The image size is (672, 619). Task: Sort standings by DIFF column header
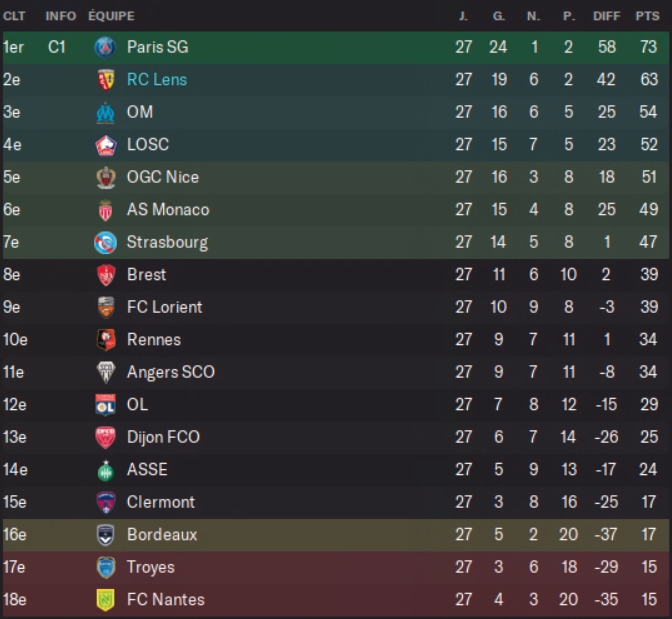click(x=606, y=16)
